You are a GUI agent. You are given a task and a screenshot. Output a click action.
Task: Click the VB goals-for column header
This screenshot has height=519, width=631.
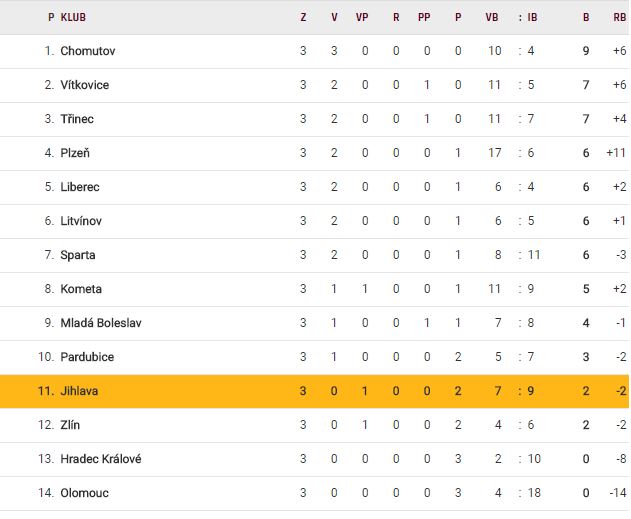492,17
